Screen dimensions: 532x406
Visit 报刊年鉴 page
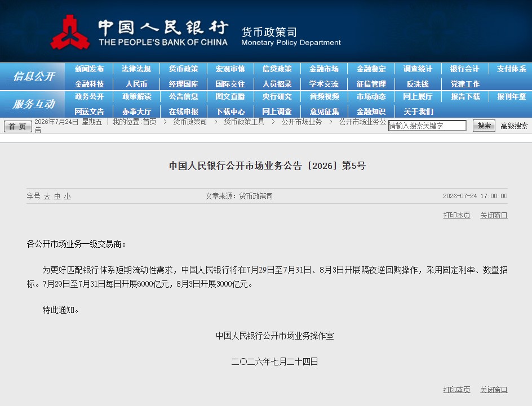(x=511, y=97)
